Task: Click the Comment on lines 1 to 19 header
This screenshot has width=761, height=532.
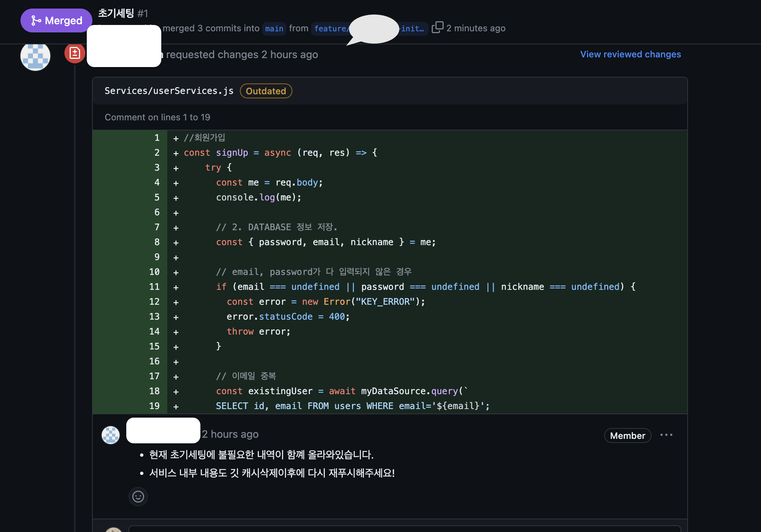Action: tap(157, 117)
